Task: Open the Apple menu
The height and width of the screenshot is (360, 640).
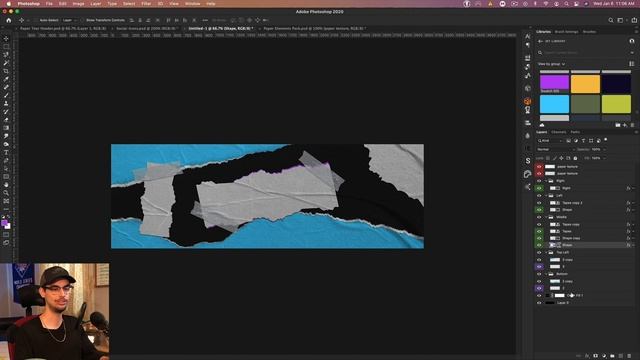Action: click(8, 4)
